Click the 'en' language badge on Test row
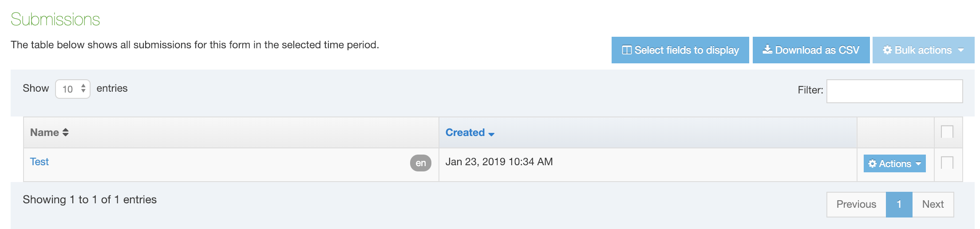 pyautogui.click(x=420, y=163)
